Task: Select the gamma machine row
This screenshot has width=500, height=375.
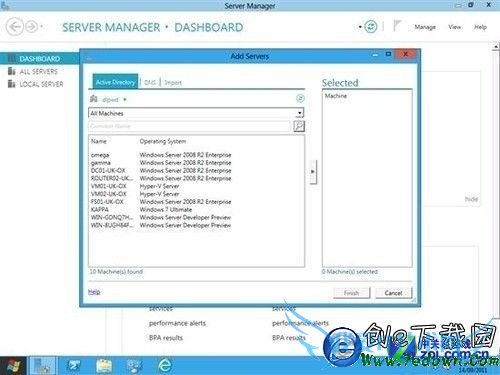Action: [x=196, y=163]
